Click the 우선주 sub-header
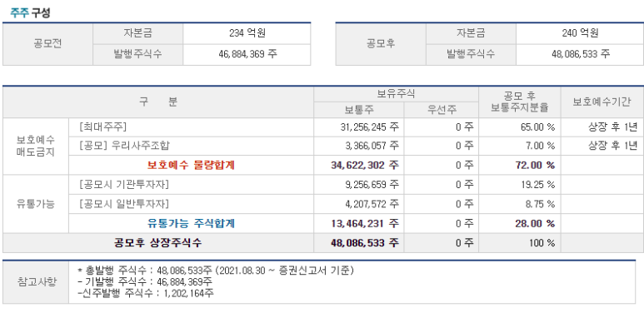The image size is (644, 313). point(442,110)
